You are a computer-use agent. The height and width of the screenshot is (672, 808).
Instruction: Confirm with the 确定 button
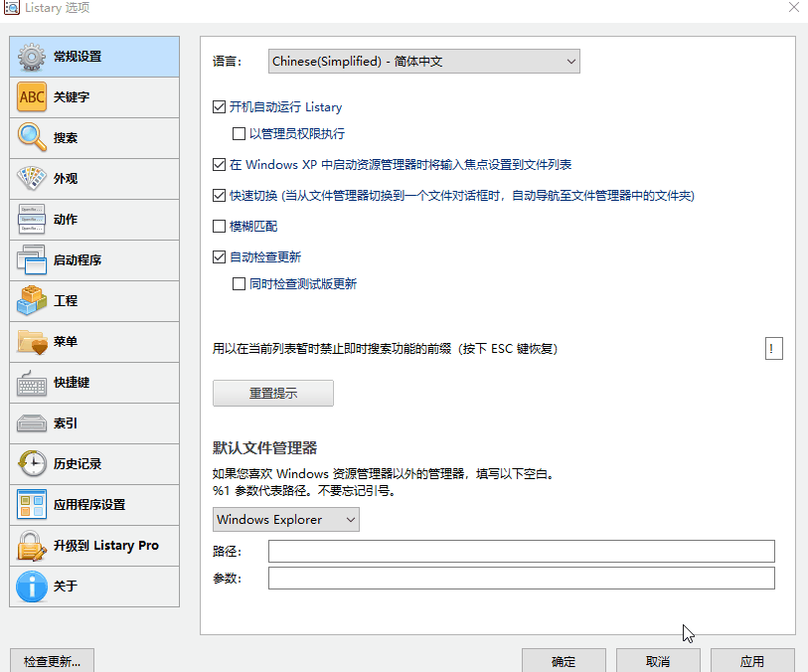564,661
